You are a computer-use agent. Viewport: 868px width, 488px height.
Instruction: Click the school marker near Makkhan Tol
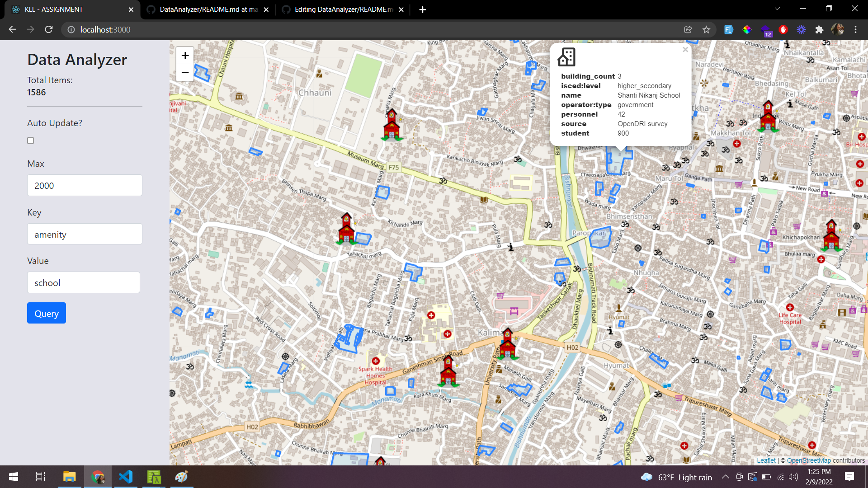(768, 116)
